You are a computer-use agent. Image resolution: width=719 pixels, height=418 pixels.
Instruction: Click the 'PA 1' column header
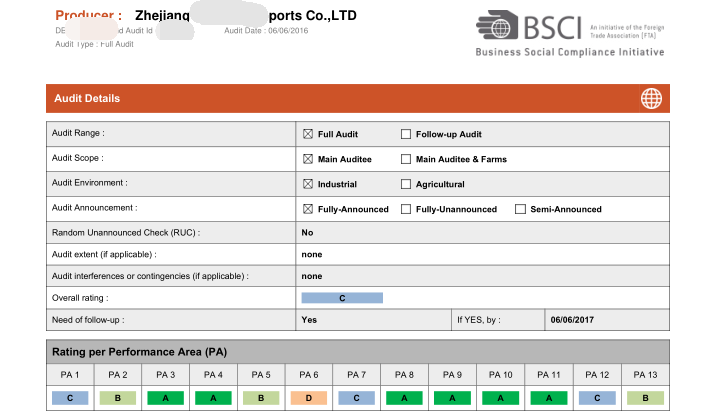click(70, 375)
